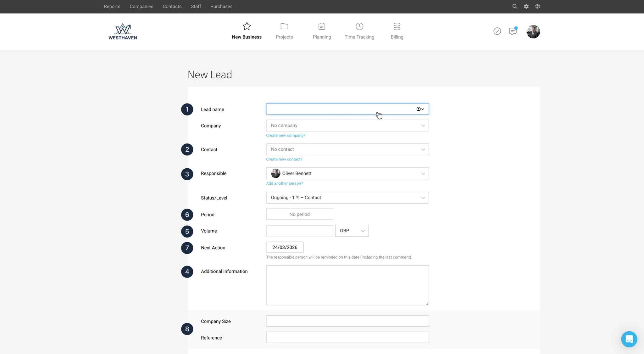Expand the Contact dropdown

click(347, 149)
